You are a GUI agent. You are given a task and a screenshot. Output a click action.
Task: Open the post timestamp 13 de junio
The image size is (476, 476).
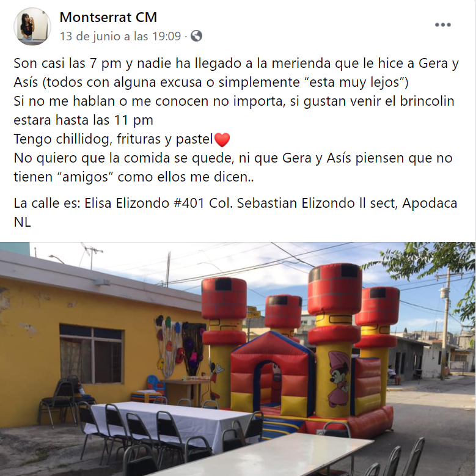[x=120, y=36]
